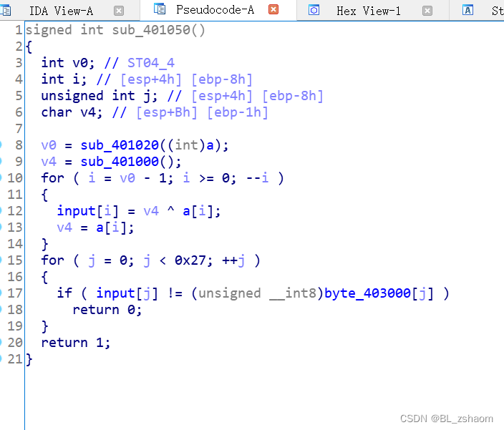
Task: Open the Hex View-1 tab
Action: [x=369, y=11]
